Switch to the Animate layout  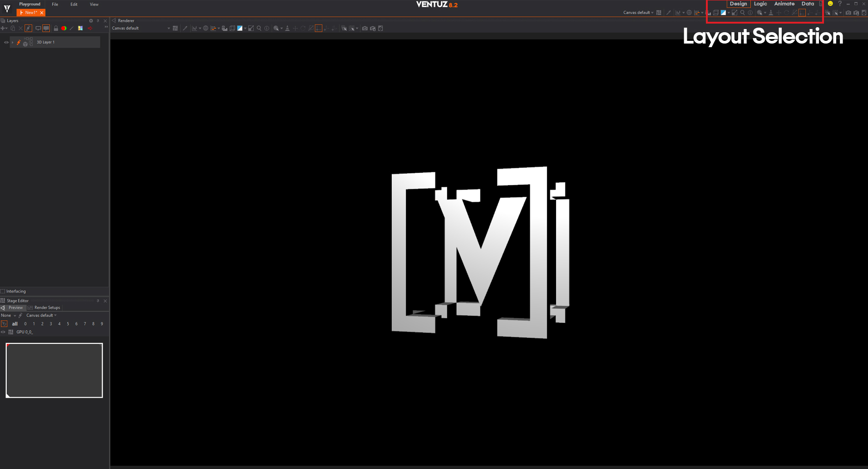784,4
